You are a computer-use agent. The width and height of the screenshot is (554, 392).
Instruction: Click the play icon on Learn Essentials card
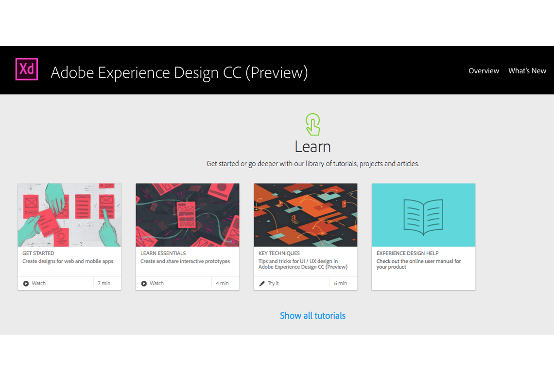(x=144, y=283)
